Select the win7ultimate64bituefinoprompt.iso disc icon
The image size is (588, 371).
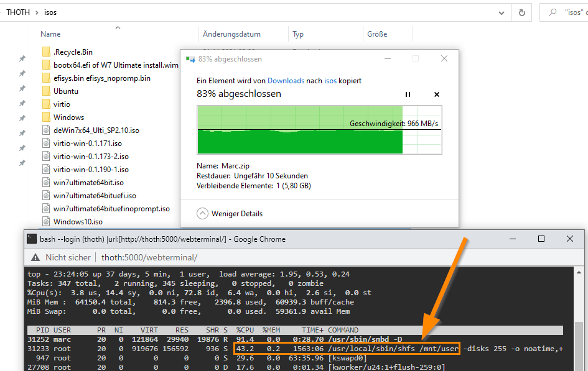46,209
